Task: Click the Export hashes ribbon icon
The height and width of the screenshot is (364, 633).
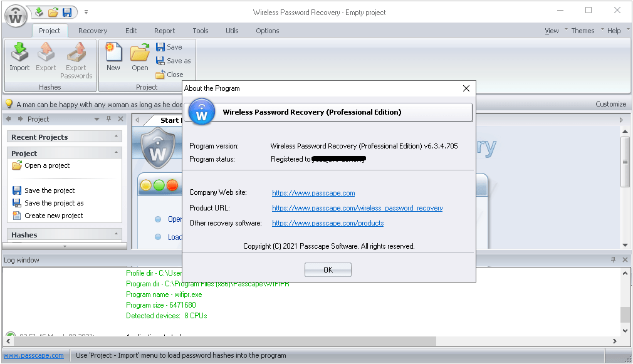Action: tap(46, 56)
